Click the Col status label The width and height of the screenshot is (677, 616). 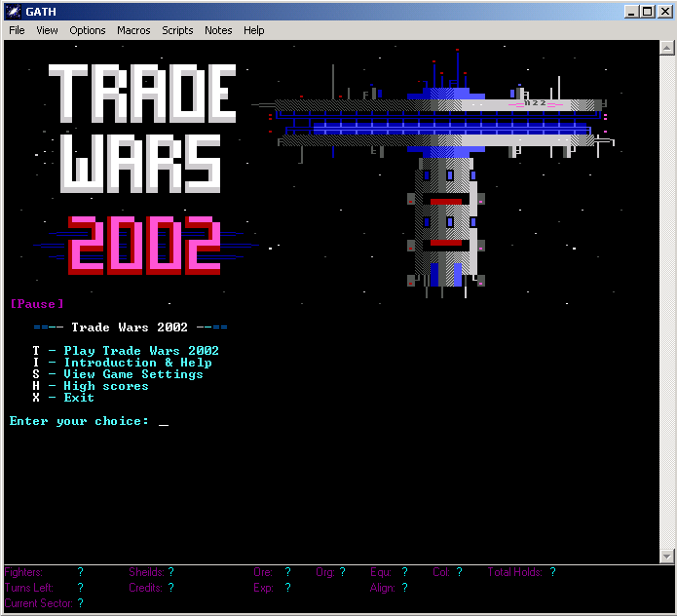tap(441, 572)
